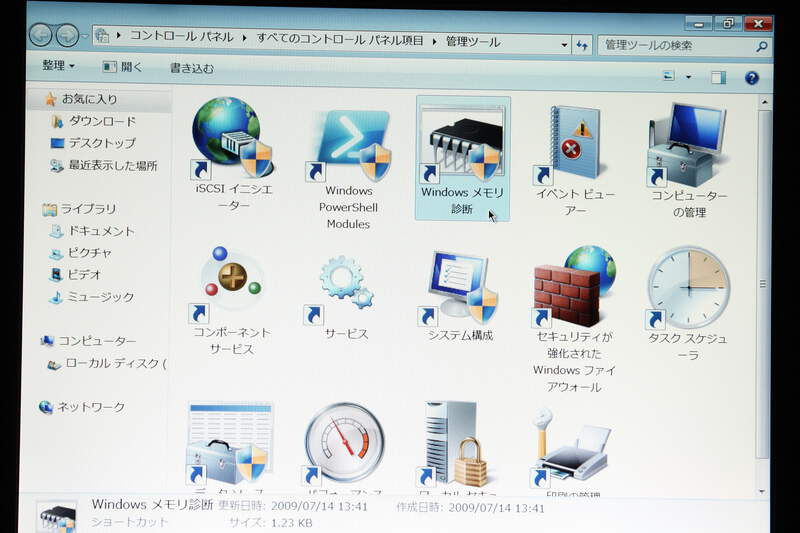Image resolution: width=800 pixels, height=533 pixels.
Task: Select ダウンロード in the sidebar
Action: point(94,121)
